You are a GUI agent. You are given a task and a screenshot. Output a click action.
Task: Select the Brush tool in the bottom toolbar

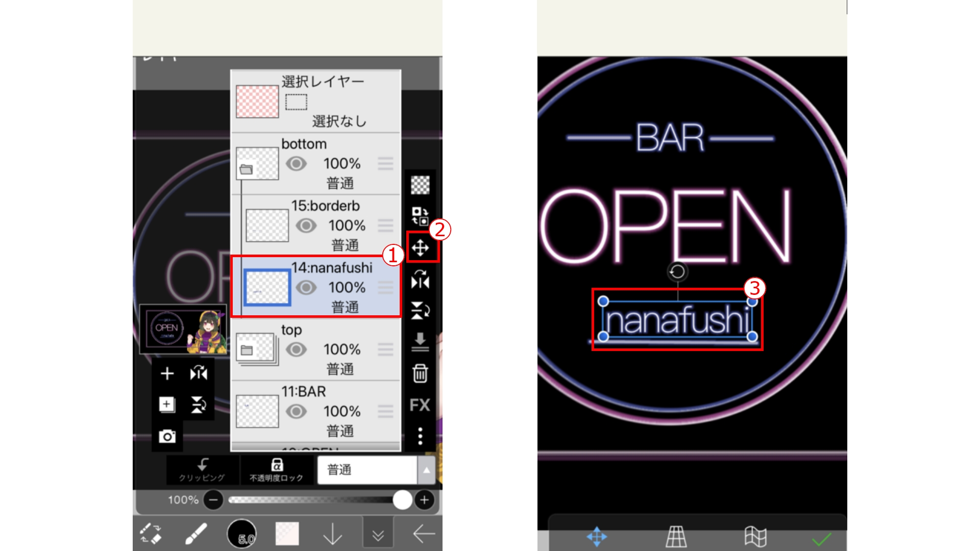[x=197, y=533]
